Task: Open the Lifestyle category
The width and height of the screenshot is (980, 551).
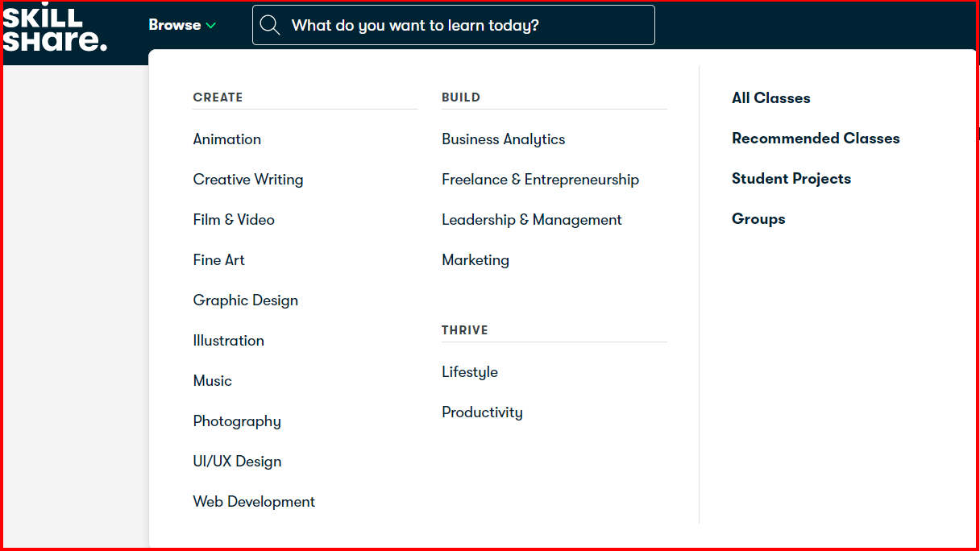Action: [470, 372]
